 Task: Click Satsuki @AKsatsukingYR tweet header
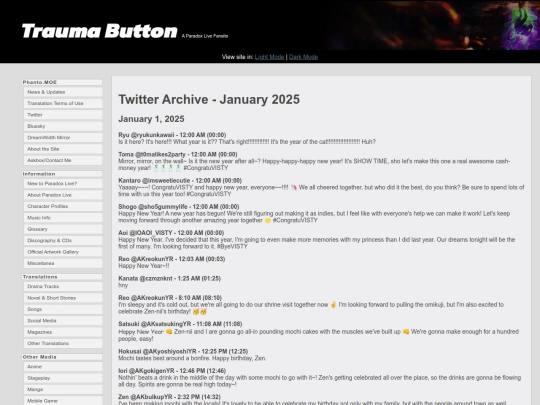180,324
